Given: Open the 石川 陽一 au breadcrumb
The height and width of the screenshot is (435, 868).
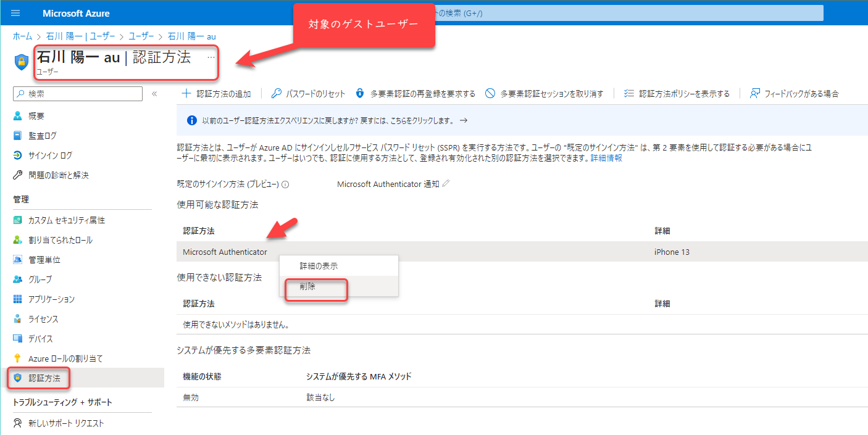Looking at the screenshot, I should point(192,36).
